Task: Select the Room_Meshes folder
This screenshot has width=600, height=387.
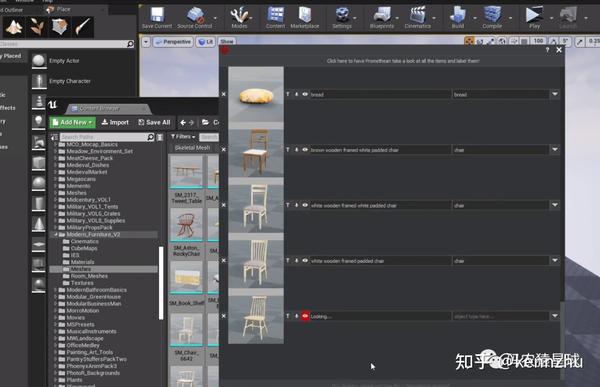Action: 89,276
